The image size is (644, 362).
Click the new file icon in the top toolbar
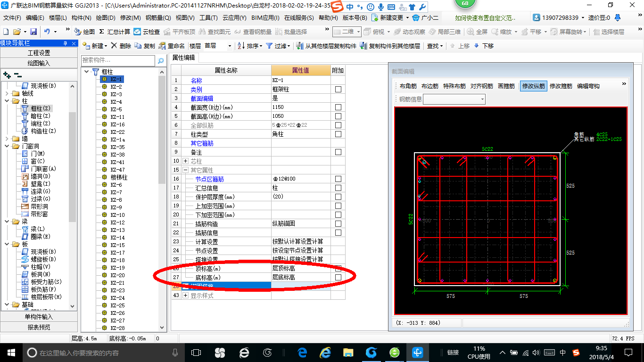6,32
